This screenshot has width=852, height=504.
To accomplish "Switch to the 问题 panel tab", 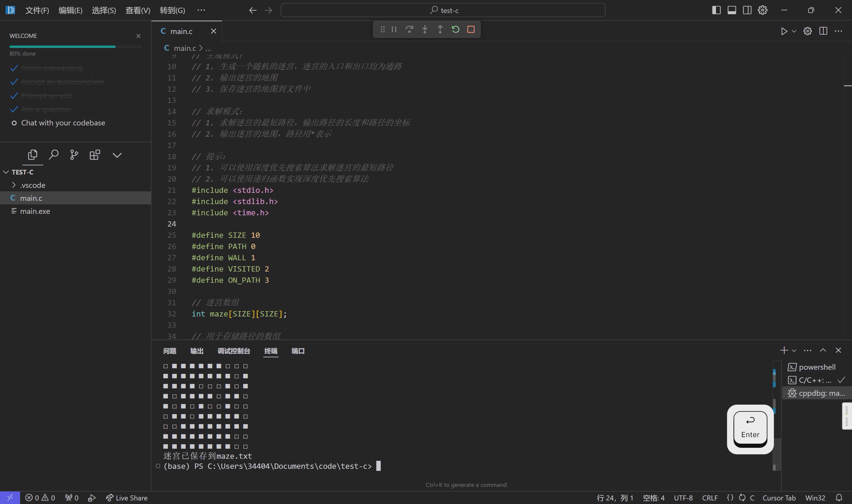I will pos(170,351).
